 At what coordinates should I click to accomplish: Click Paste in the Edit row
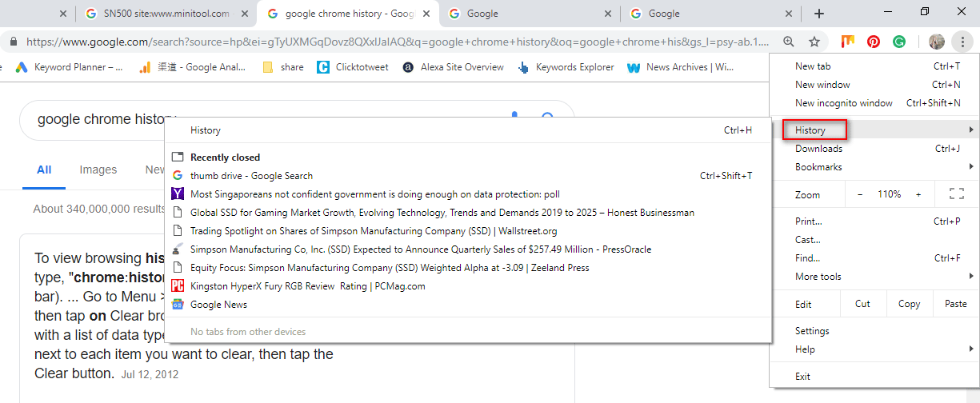click(x=955, y=304)
